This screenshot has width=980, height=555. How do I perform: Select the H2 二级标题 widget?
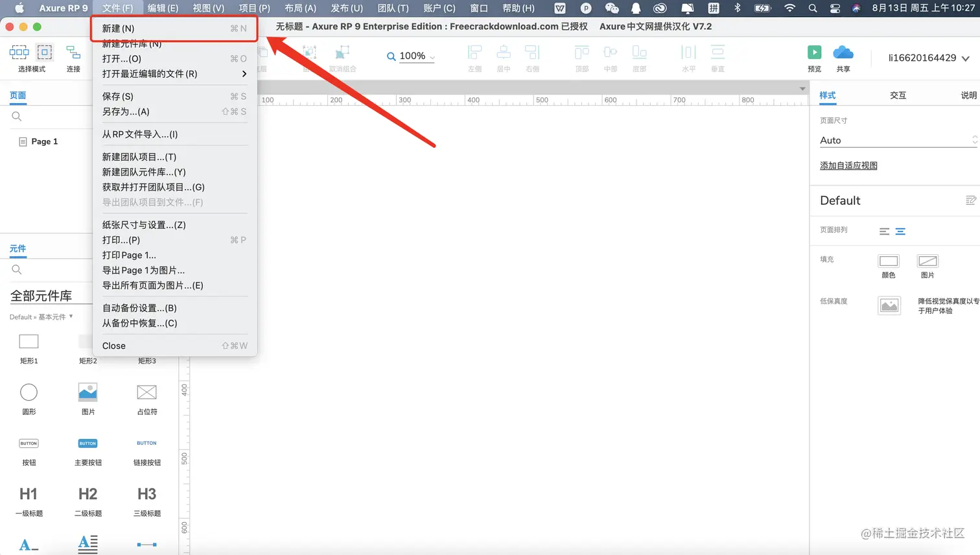tap(87, 494)
